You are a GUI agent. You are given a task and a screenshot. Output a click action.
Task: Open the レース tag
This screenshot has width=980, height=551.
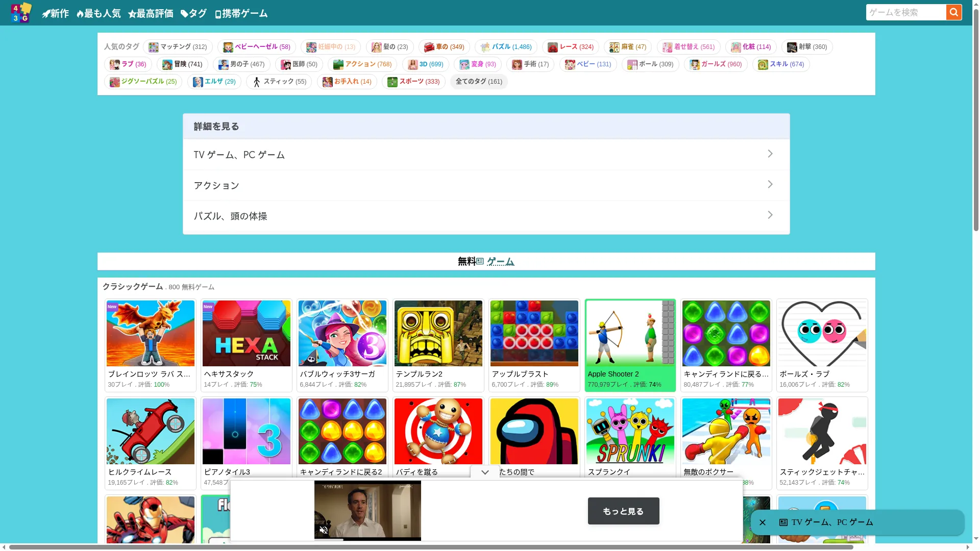pyautogui.click(x=570, y=47)
